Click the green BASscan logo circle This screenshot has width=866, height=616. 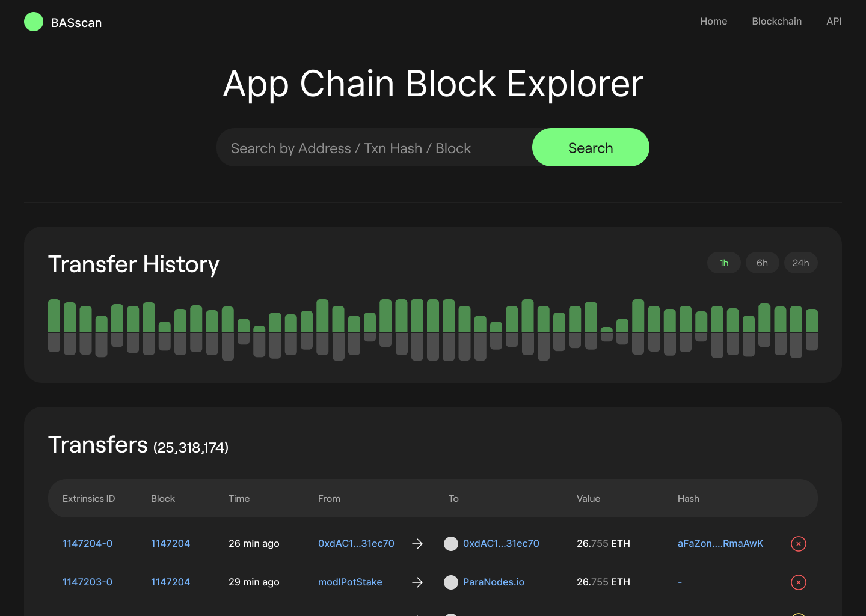[34, 22]
